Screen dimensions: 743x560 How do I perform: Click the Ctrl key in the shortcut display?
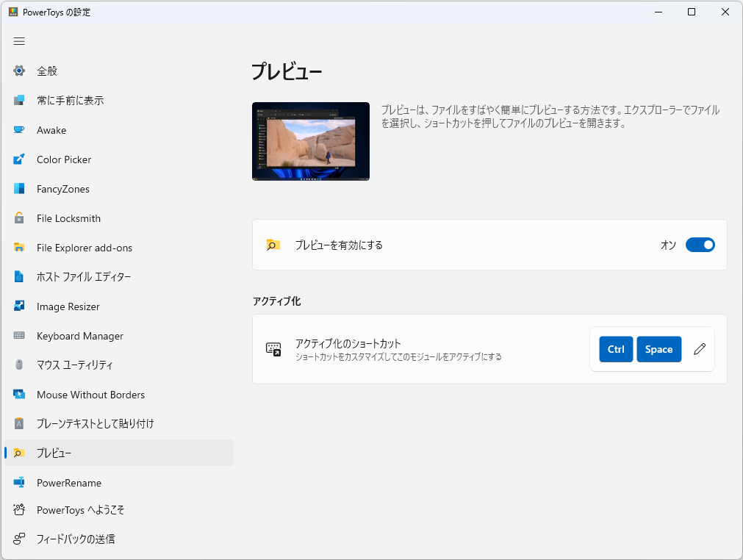(615, 349)
